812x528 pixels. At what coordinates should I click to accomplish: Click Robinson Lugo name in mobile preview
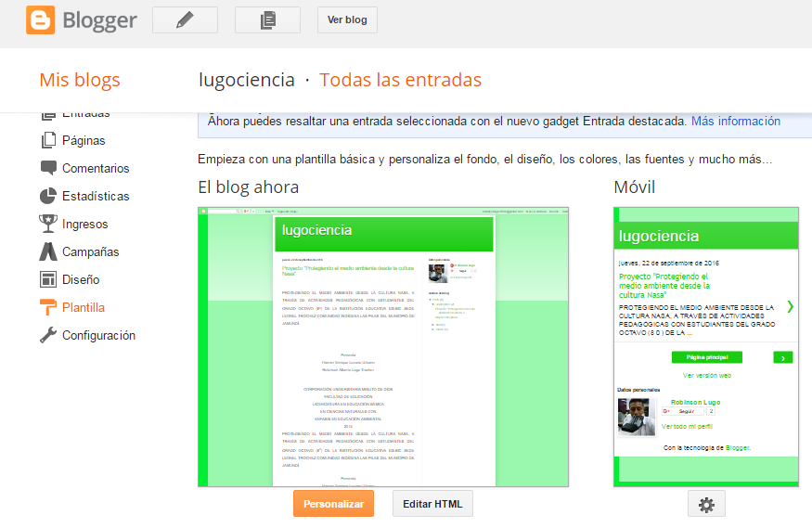click(695, 402)
